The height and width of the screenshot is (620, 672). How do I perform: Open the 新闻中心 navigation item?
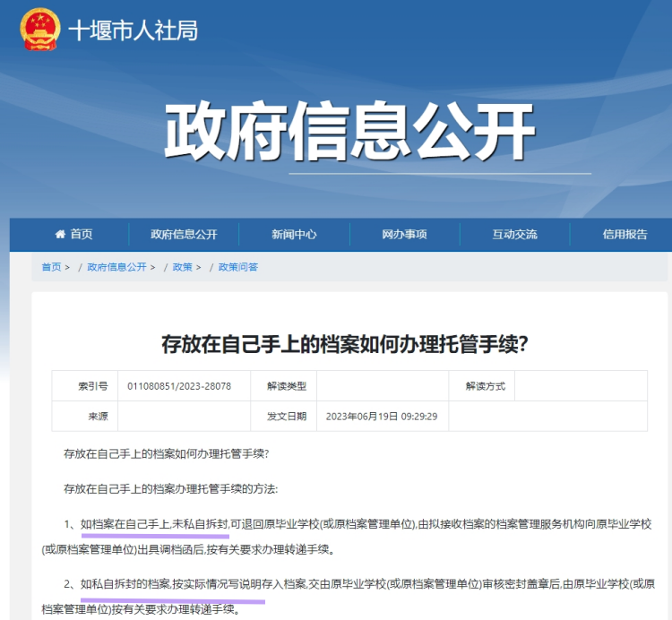(294, 235)
